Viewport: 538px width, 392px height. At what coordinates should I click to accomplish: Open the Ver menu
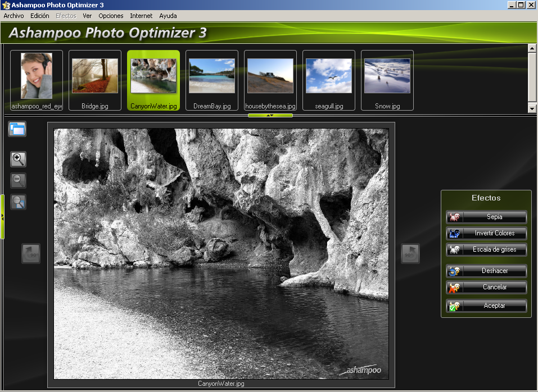tap(87, 16)
